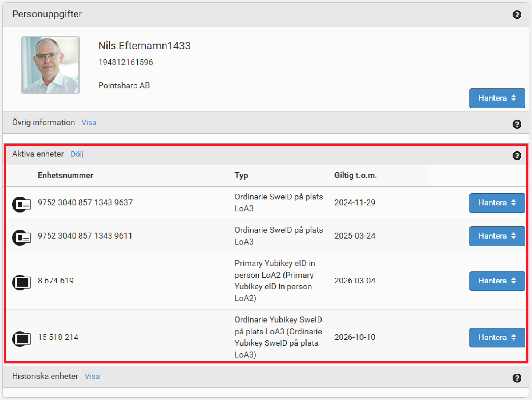Screen dimensions: 532x400
Task: Show Övrig information via Visa link
Action: point(89,122)
